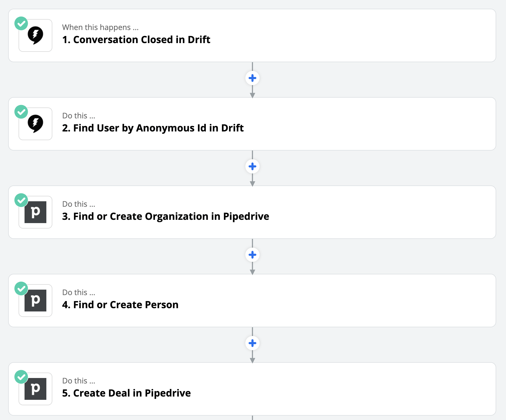
Task: Add a step after Find or Create Person
Action: tap(252, 343)
